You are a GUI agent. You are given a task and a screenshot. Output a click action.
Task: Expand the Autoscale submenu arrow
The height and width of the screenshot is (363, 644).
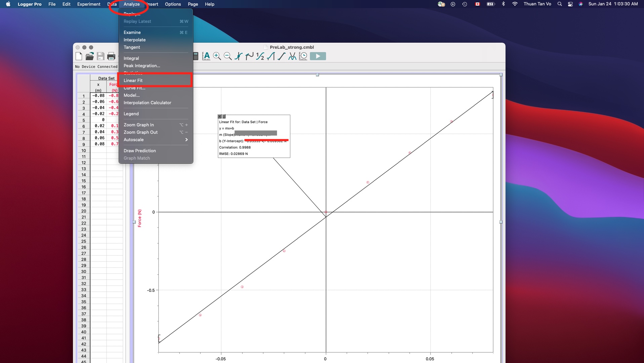click(x=187, y=139)
